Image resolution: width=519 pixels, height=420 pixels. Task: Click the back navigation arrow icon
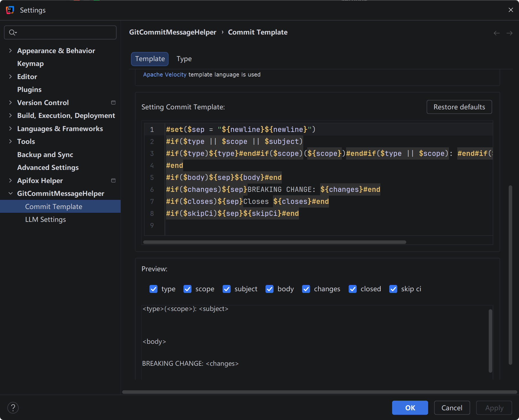click(497, 33)
